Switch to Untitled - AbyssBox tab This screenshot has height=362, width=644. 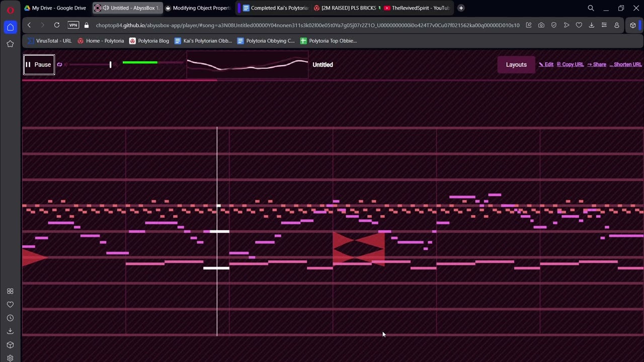click(127, 8)
